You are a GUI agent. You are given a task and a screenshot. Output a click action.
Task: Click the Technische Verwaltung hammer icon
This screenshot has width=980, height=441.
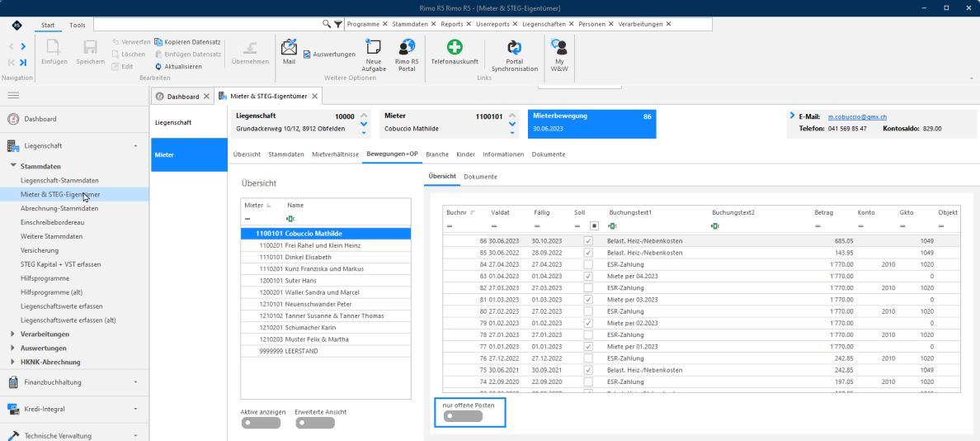13,436
